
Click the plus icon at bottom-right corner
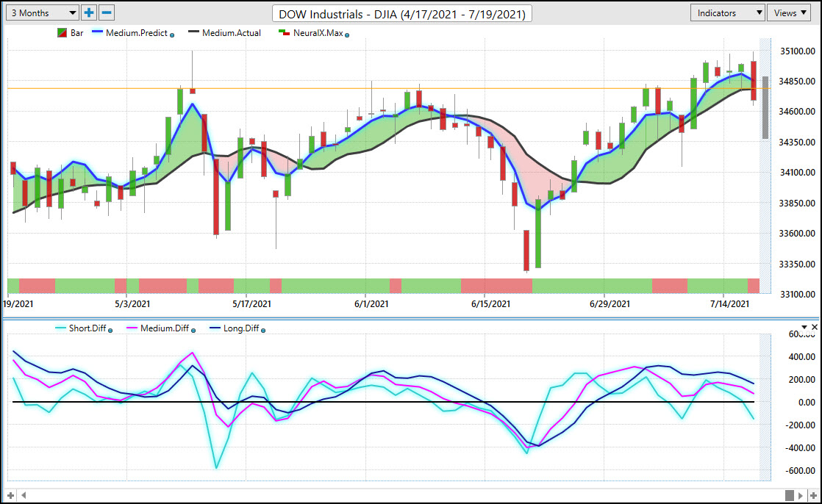(x=813, y=495)
